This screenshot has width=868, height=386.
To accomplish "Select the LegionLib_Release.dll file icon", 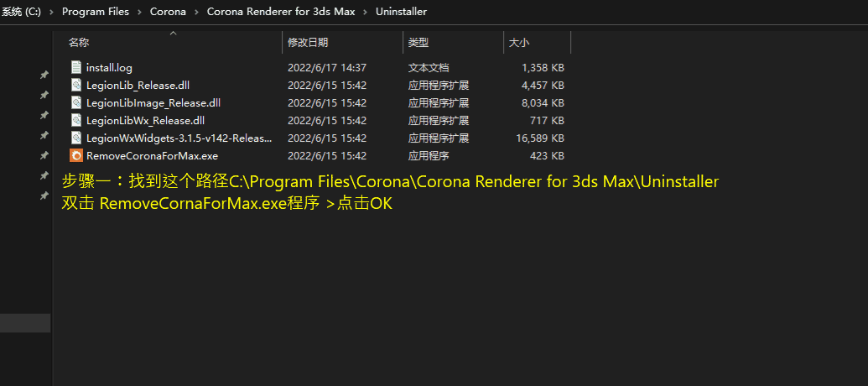I will tap(75, 86).
